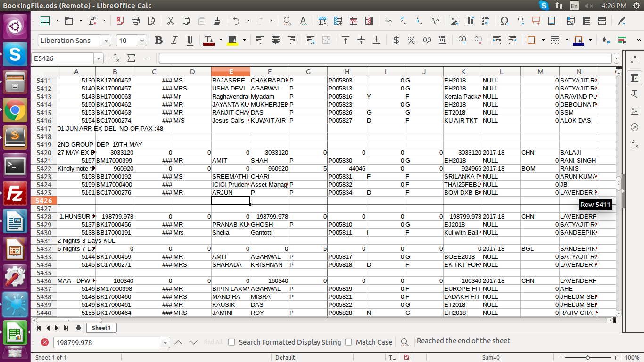The width and height of the screenshot is (644, 362).
Task: Toggle Bold formatting
Action: (x=159, y=41)
